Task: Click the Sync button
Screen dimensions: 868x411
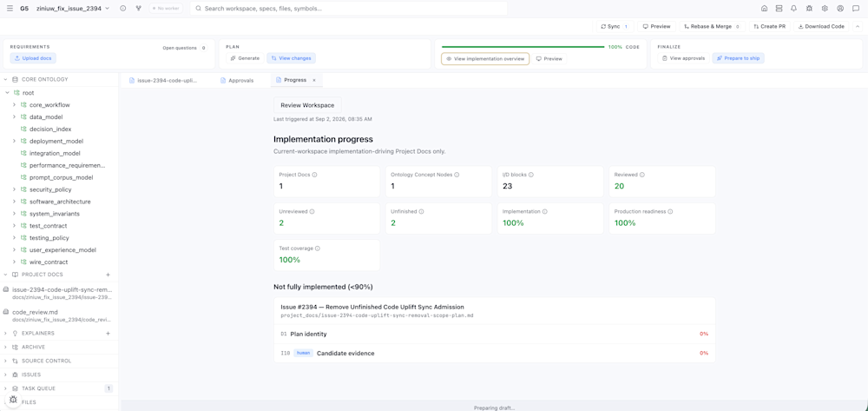Action: [x=615, y=27]
